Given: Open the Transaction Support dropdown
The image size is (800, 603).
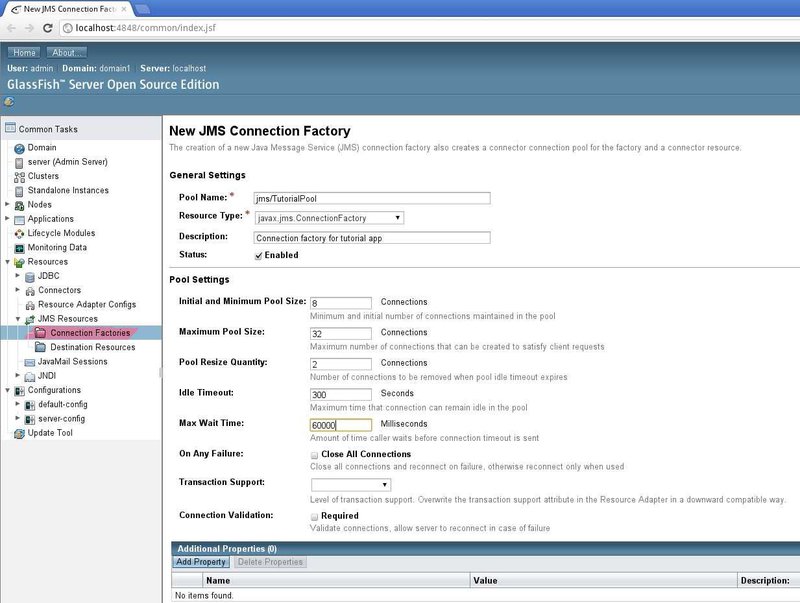Looking at the screenshot, I should (351, 484).
